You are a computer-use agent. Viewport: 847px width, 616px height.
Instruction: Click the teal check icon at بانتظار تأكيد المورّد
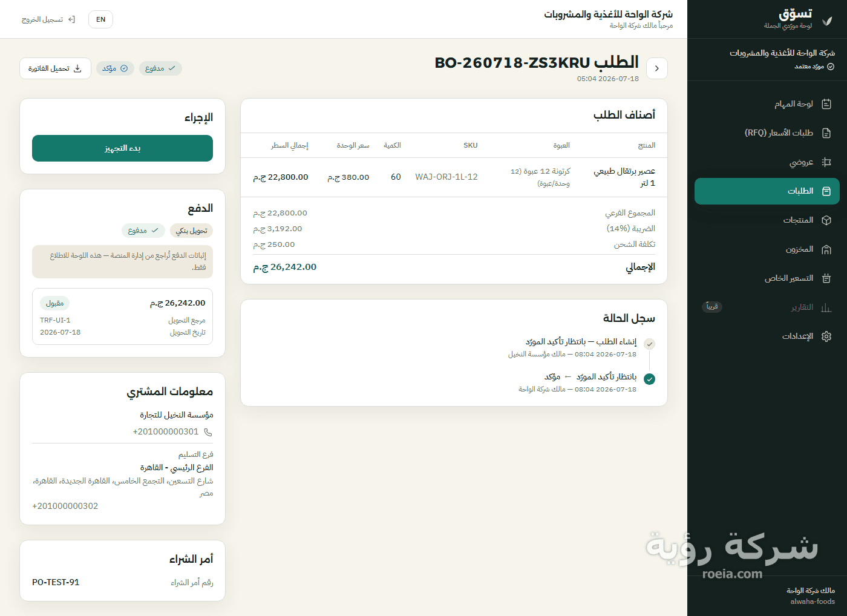[x=650, y=379]
